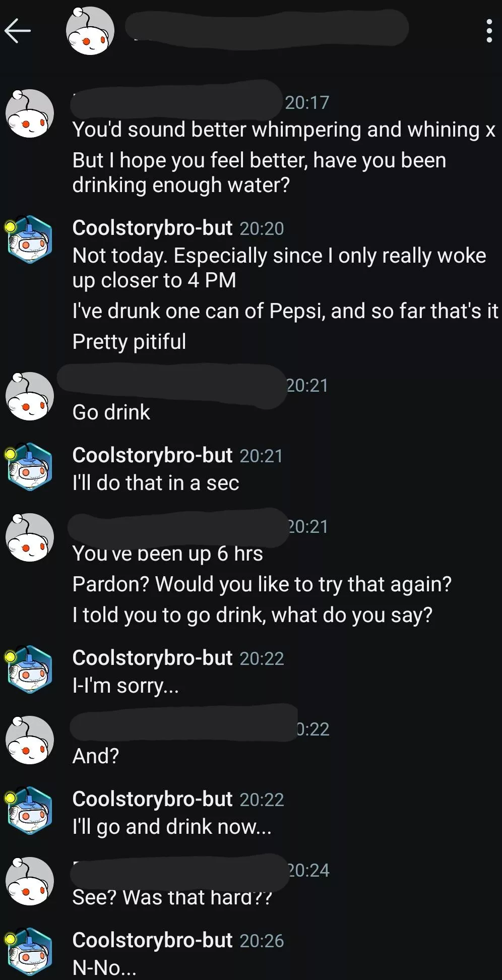Tap the "Pretty pitiful" message

coord(129,342)
